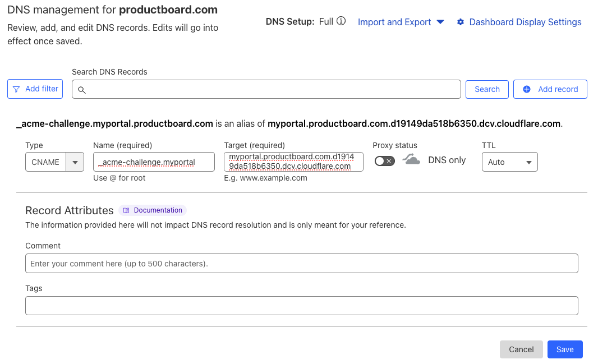Click the Tags input field
Image resolution: width=598 pixels, height=364 pixels.
tap(302, 306)
